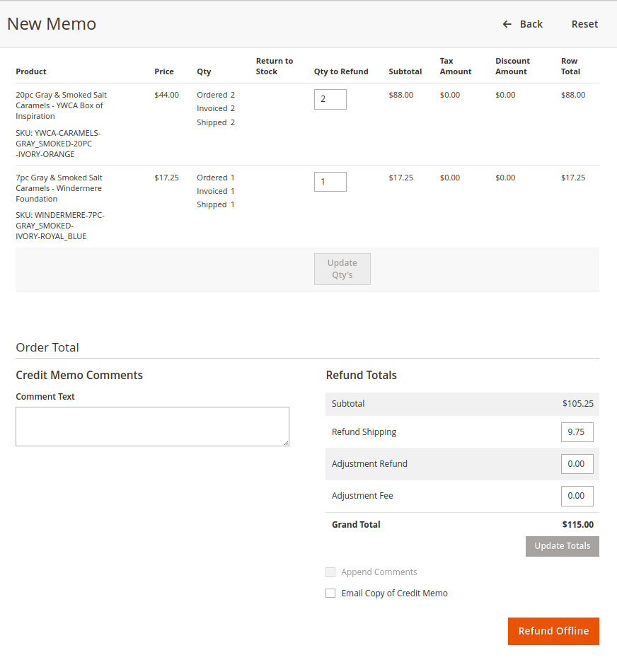Click the Grand Total $115.00 amount
The image size is (617, 672).
click(577, 525)
